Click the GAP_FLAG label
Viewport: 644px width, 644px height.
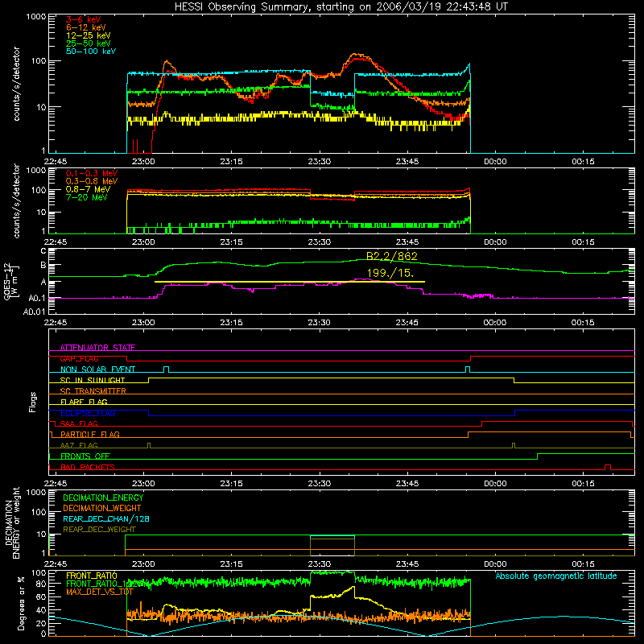79,358
